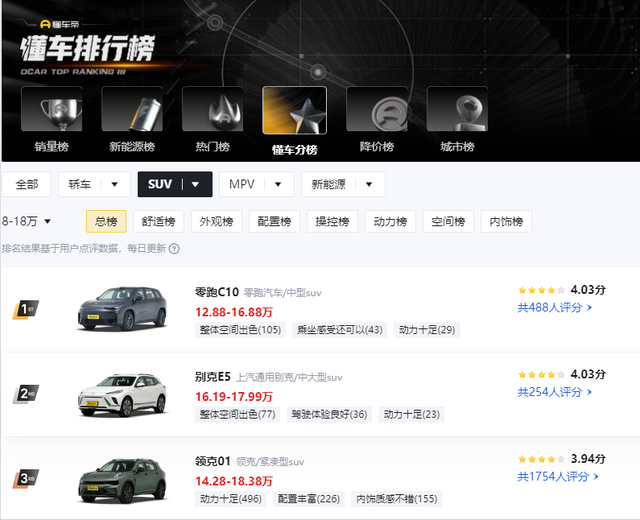This screenshot has height=520, width=640.
Task: Open the 别克E5 model title
Action: (x=213, y=377)
